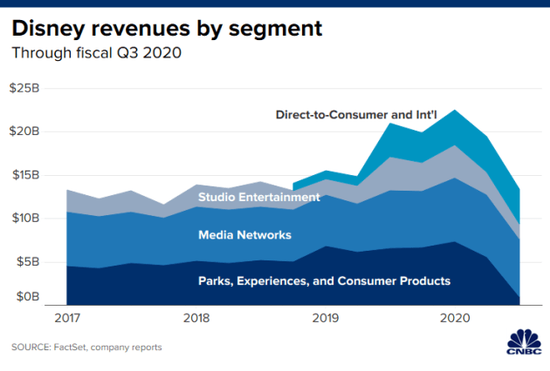Click the chart title Disney revenues by segment

(167, 28)
